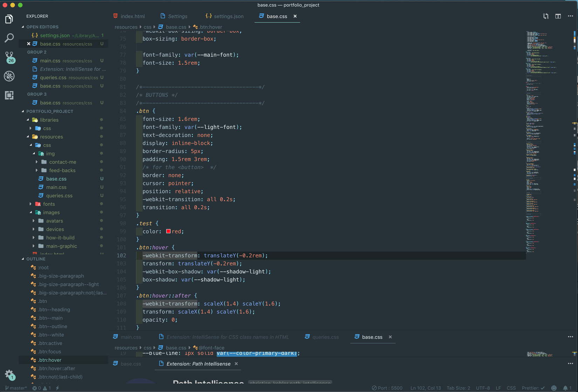Click the .btn:hover breadcrumb in the top editor
The image size is (578, 392).
click(x=207, y=27)
